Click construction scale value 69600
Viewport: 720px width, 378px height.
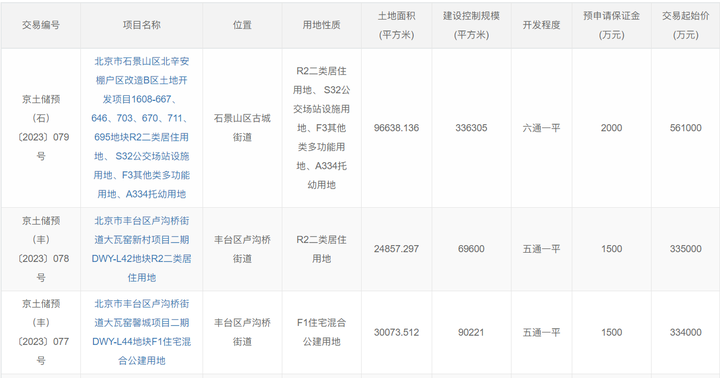[471, 249]
